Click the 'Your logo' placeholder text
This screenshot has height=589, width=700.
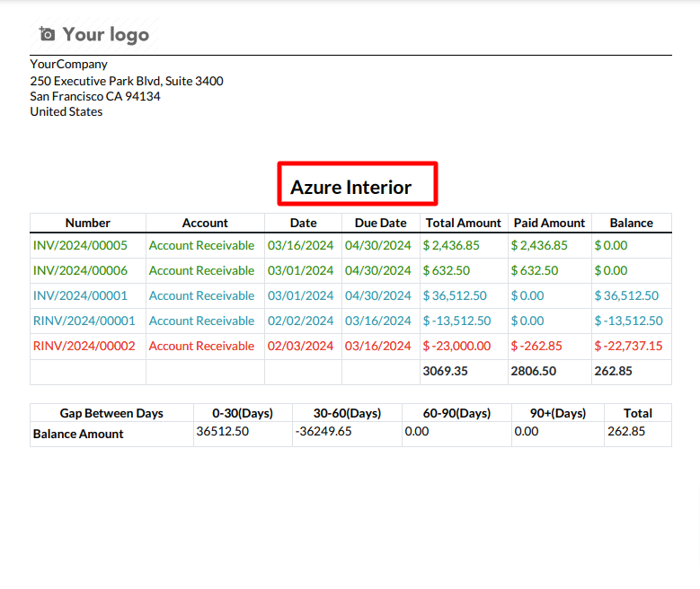106,35
